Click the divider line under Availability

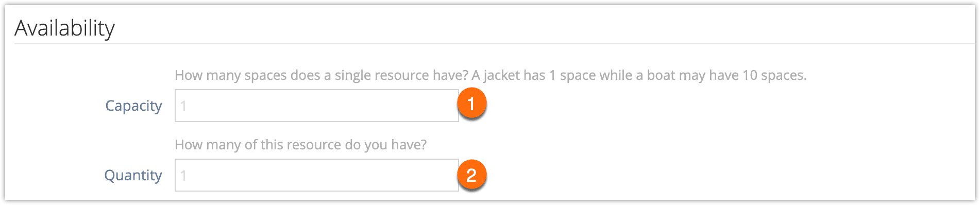(494, 44)
